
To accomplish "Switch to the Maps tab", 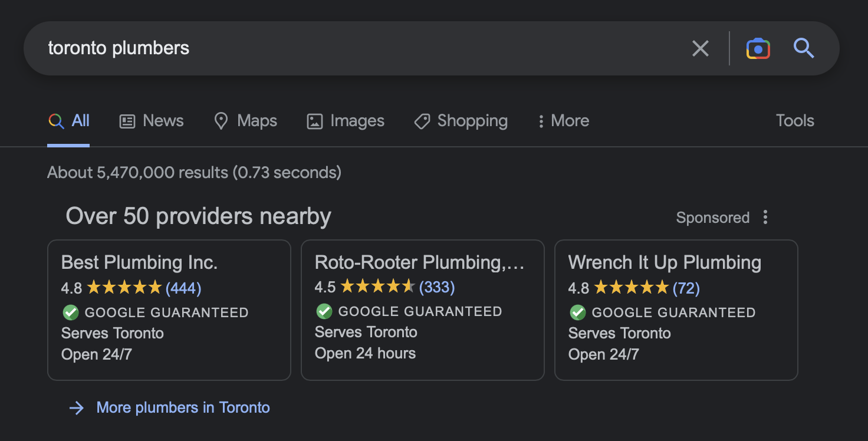I will coord(245,121).
